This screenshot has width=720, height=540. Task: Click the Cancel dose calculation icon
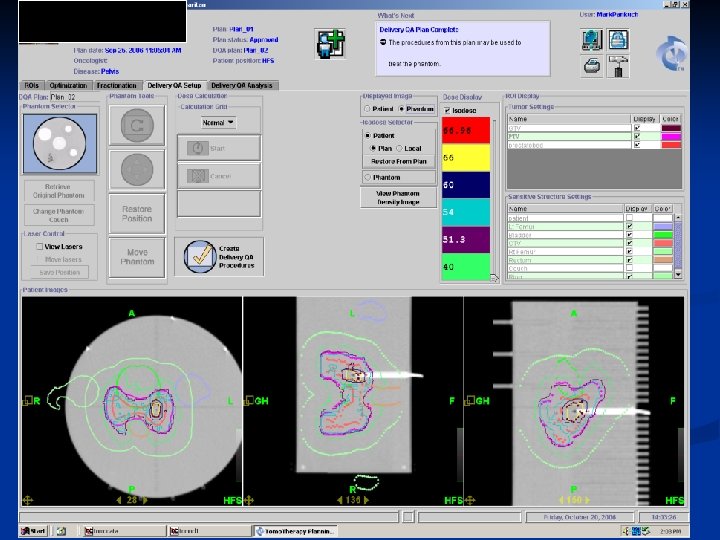pos(198,176)
